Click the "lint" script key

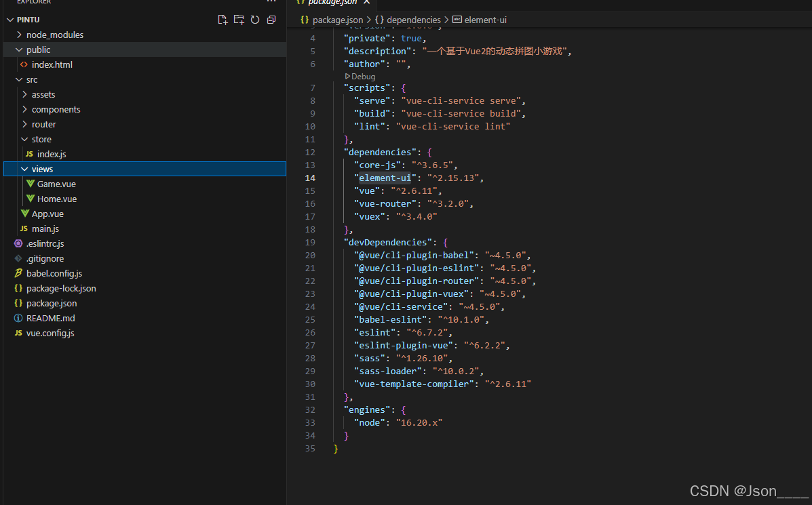coord(370,127)
